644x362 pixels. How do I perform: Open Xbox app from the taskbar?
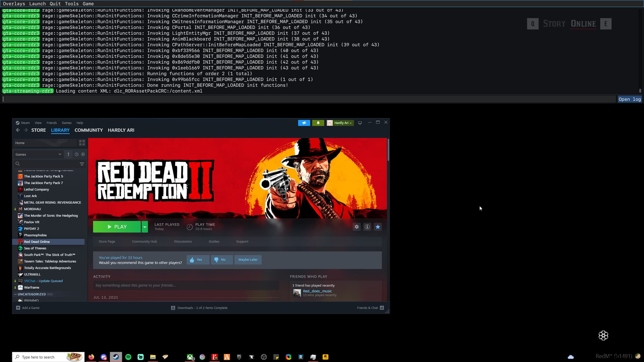[x=190, y=357]
